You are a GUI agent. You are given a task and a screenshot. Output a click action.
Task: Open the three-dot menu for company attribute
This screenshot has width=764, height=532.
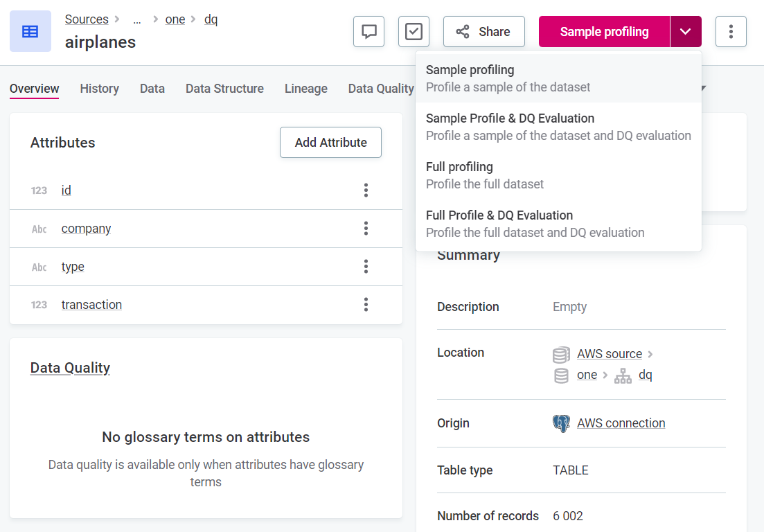[x=366, y=229]
